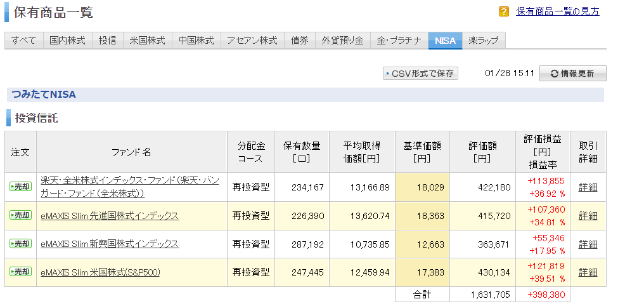This screenshot has width=644, height=306.
Task: Open eMAXIS Slim 米国株式(S&P500) fund link
Action: point(101,272)
